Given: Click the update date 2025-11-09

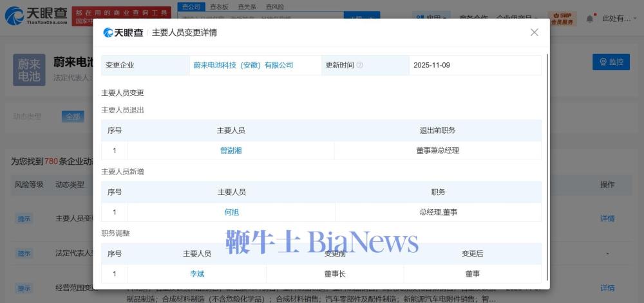Looking at the screenshot, I should pos(431,65).
